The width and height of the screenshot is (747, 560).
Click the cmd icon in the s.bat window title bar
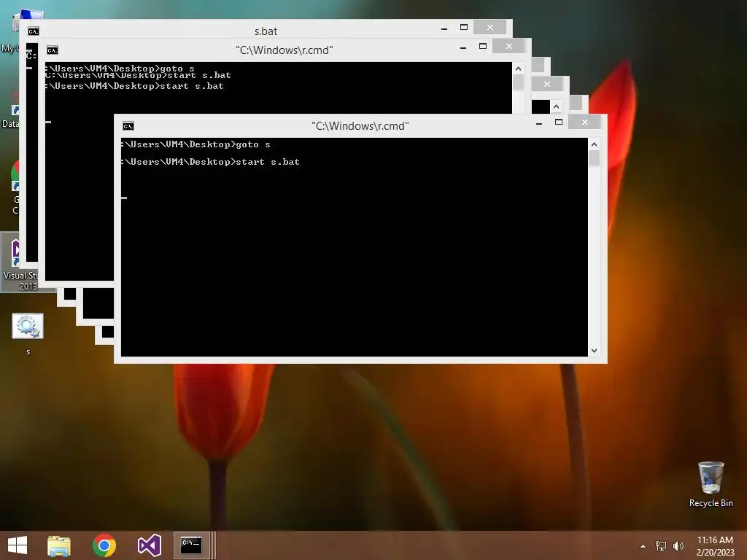point(34,31)
